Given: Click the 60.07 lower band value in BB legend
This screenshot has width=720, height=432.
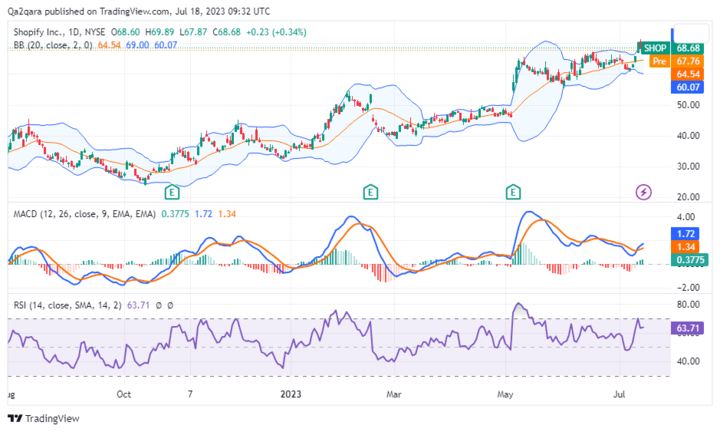Looking at the screenshot, I should coord(166,45).
